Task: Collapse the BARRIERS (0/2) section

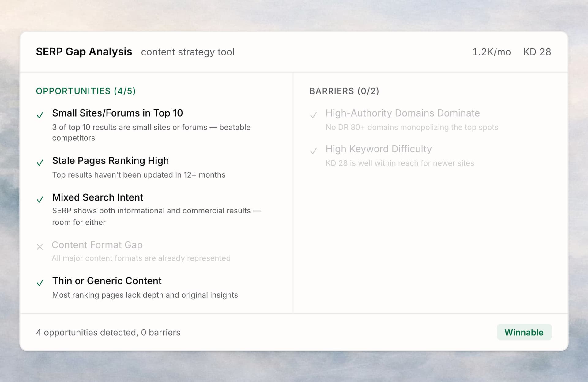Action: coord(345,91)
